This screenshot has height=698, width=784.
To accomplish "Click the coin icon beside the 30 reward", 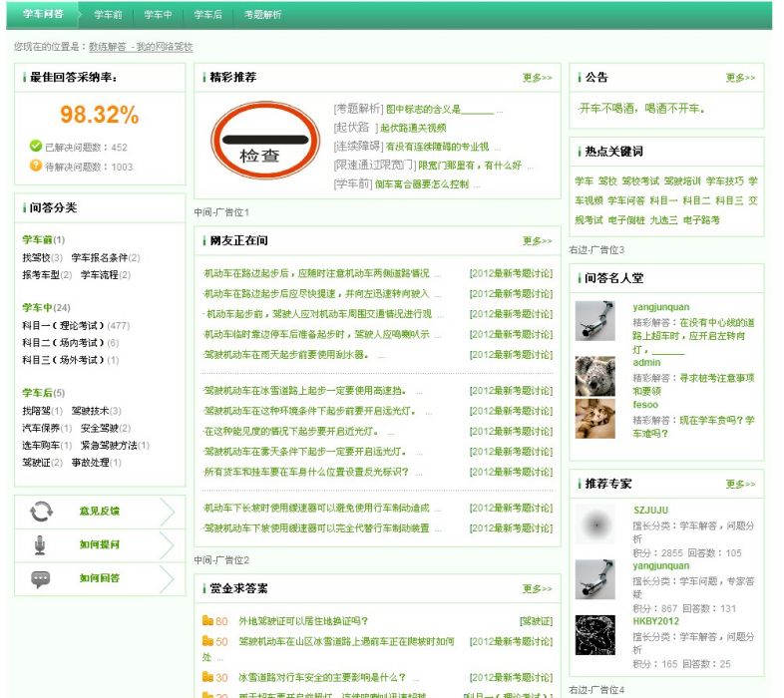I will point(207,677).
